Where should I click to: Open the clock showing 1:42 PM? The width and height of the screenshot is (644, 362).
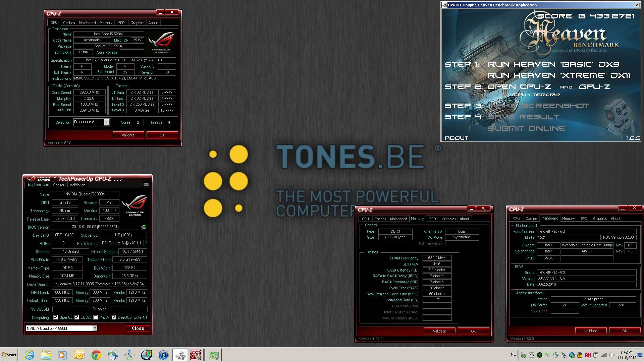coord(627,355)
